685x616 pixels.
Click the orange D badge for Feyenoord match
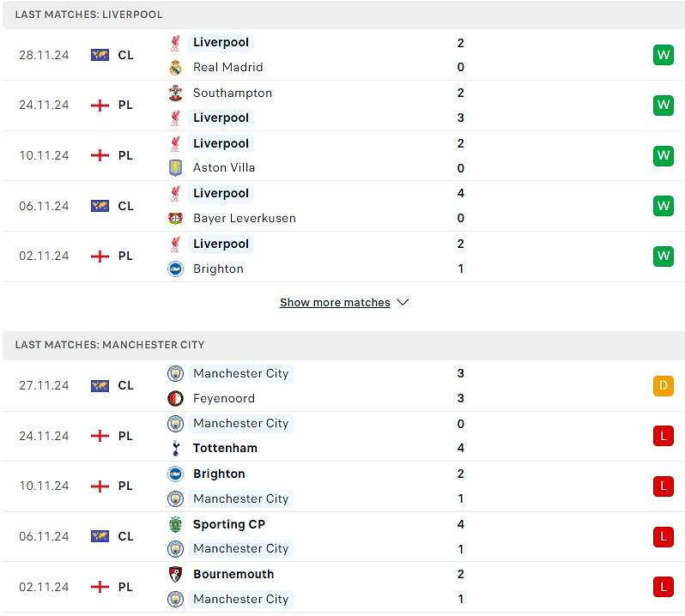[664, 385]
